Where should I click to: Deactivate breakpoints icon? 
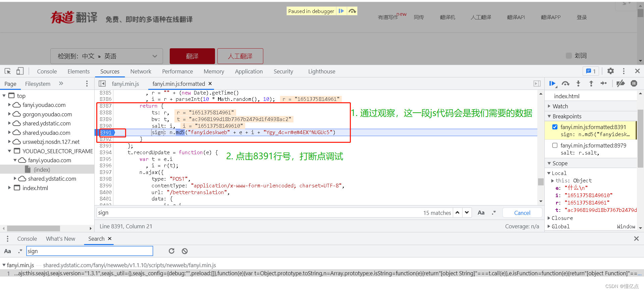click(621, 83)
